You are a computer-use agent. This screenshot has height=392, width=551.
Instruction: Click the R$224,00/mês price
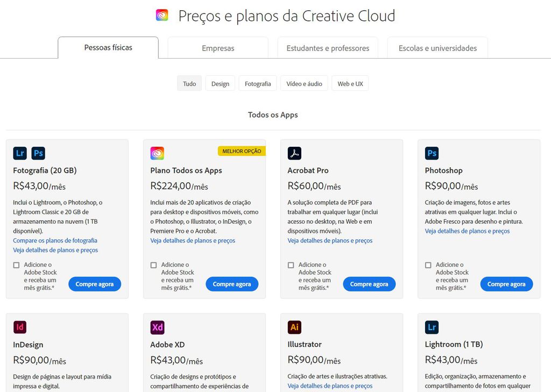pyautogui.click(x=179, y=186)
